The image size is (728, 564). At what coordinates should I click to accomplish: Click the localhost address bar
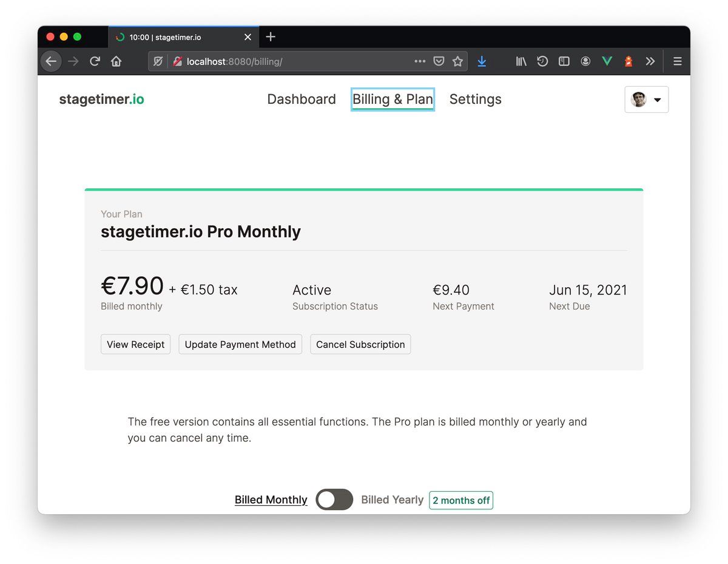(x=291, y=61)
